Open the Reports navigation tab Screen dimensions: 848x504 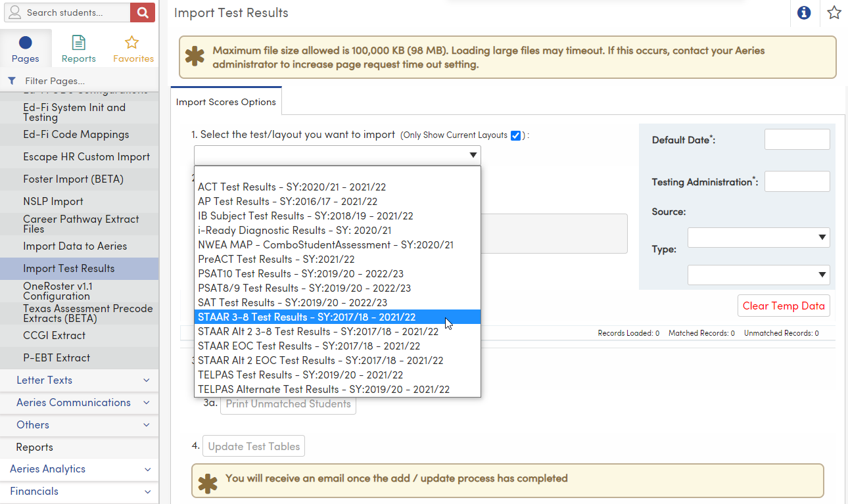point(79,50)
